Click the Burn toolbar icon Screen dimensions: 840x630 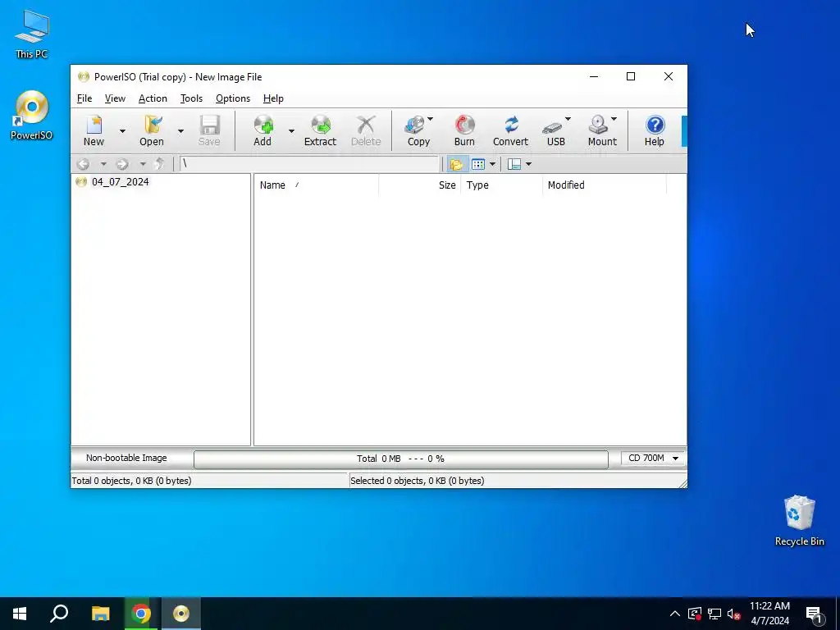tap(464, 130)
